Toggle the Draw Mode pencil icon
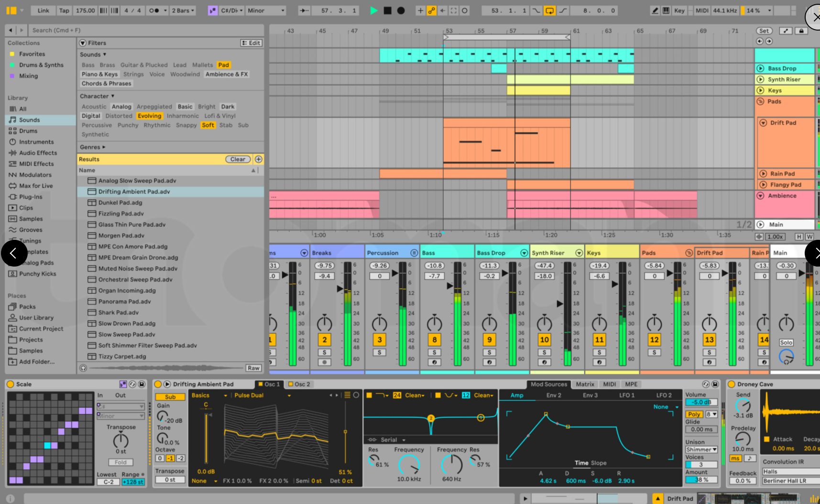820x504 pixels. tap(655, 11)
